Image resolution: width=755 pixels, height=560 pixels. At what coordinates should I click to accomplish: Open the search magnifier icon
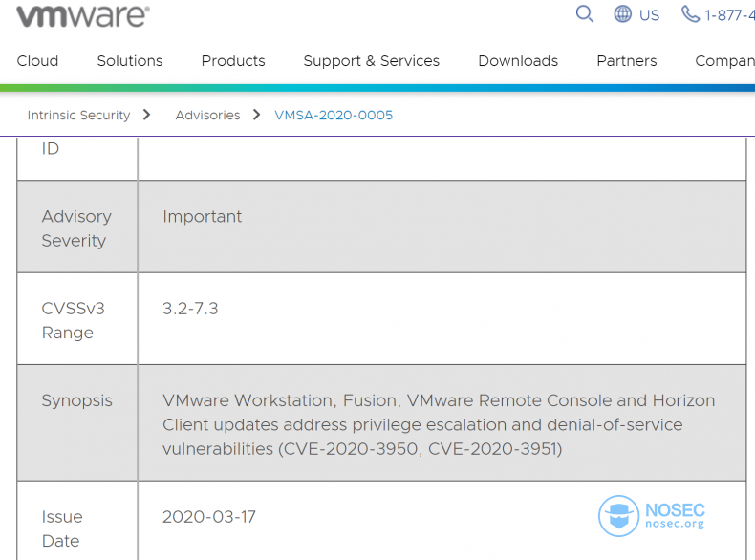(x=585, y=14)
